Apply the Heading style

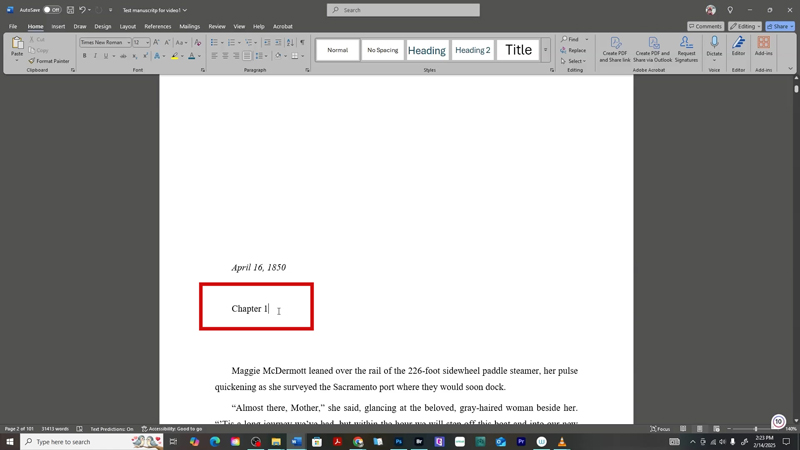coord(427,50)
